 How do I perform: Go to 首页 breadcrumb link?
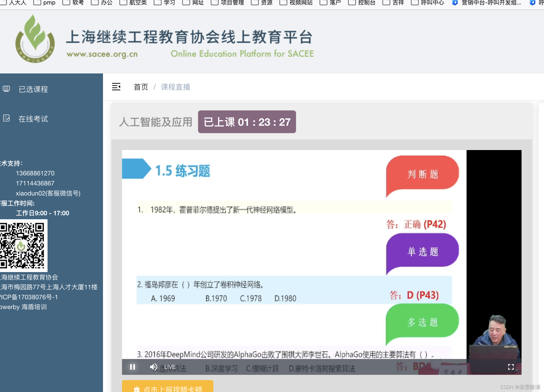tap(141, 87)
